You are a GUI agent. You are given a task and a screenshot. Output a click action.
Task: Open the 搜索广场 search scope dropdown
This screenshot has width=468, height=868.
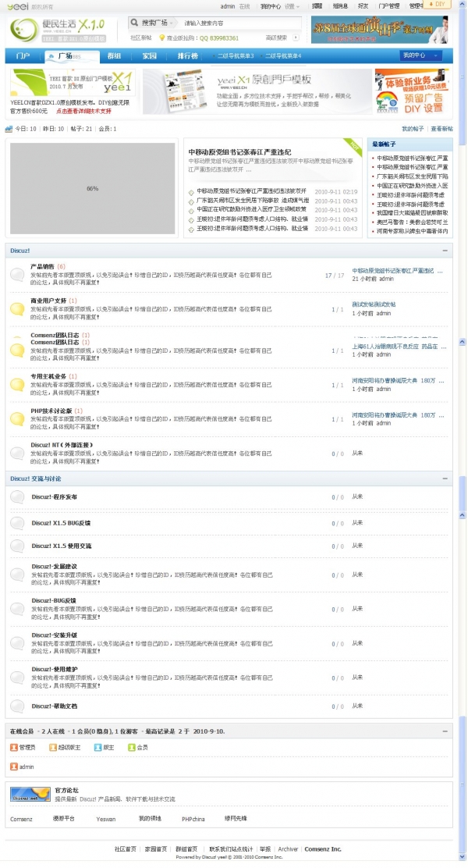tap(157, 23)
